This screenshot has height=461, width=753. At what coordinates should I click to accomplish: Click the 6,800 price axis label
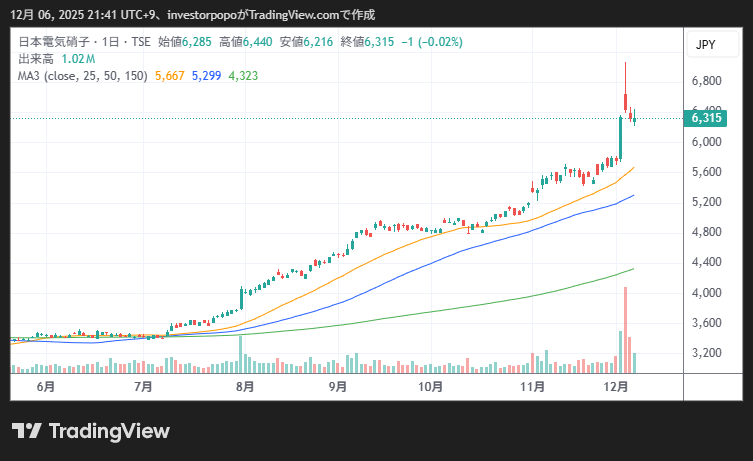click(706, 81)
